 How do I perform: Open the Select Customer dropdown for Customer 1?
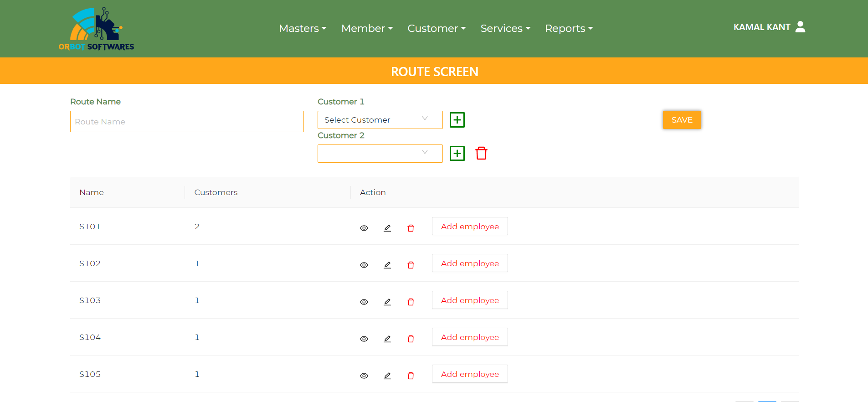(x=380, y=120)
